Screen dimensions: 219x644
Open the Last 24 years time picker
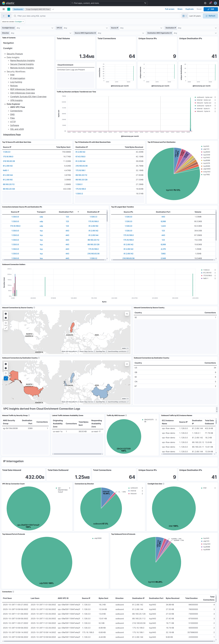[195, 16]
